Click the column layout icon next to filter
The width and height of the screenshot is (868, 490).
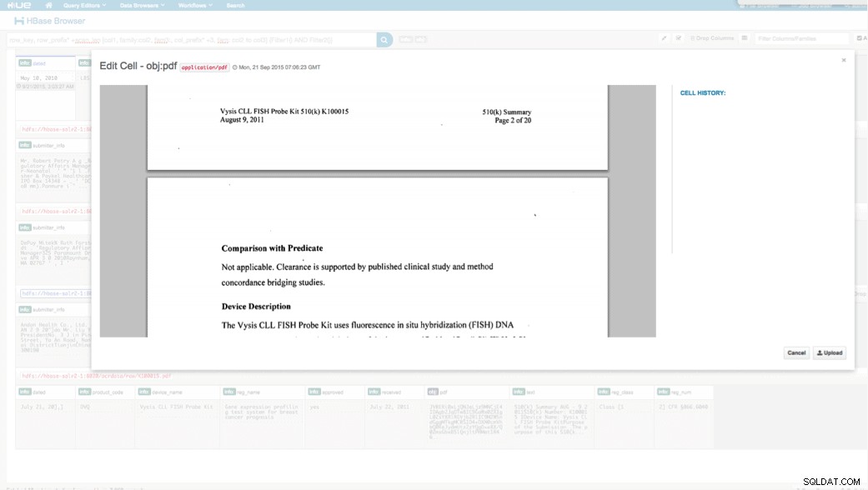(x=745, y=38)
